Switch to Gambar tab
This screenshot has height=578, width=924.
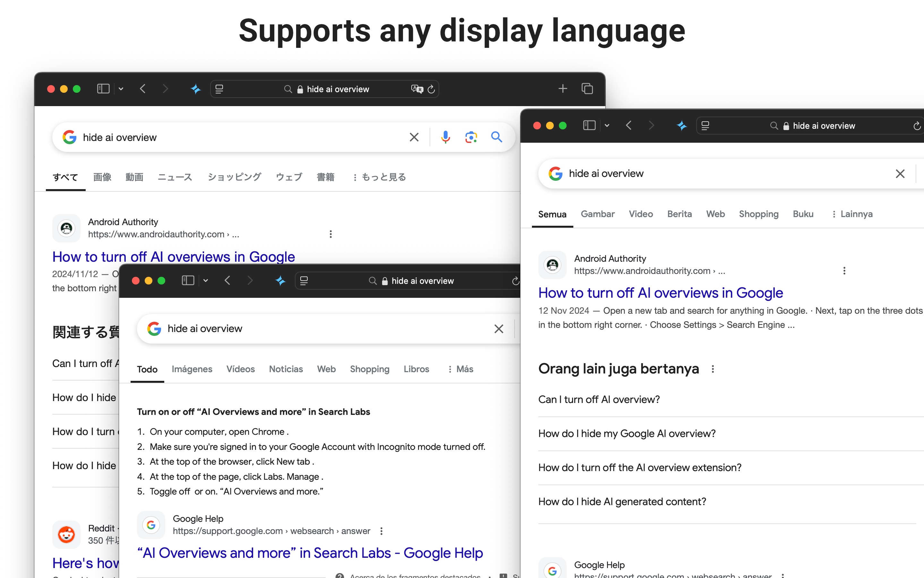(x=597, y=214)
